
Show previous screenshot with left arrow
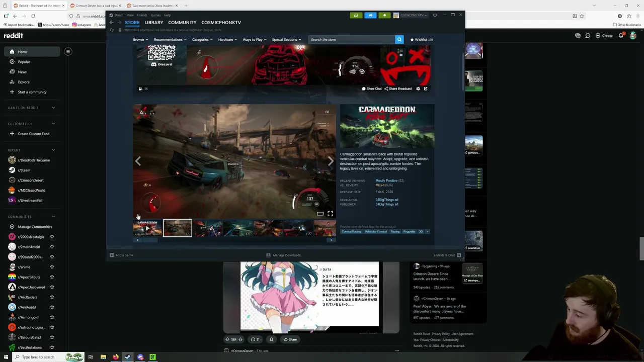pyautogui.click(x=138, y=161)
